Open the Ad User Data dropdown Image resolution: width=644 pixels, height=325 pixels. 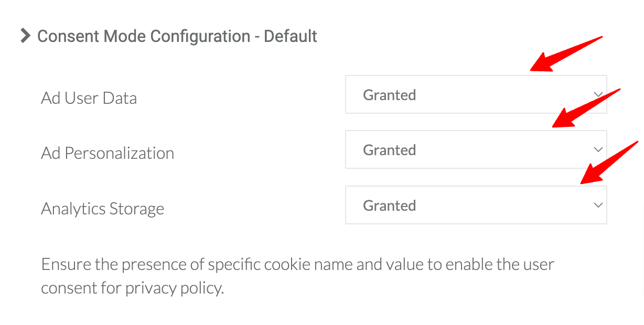click(x=476, y=94)
